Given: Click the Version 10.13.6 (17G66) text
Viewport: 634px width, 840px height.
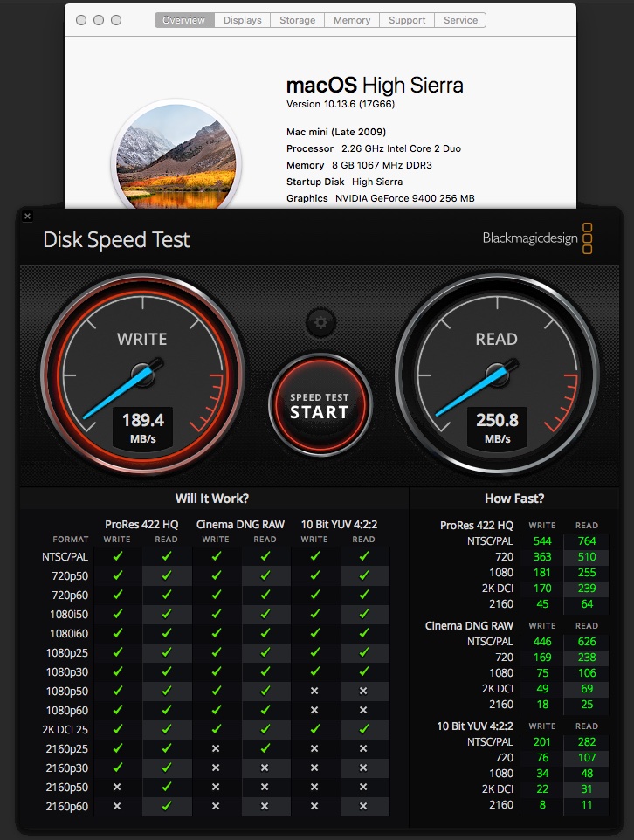Looking at the screenshot, I should (x=341, y=104).
